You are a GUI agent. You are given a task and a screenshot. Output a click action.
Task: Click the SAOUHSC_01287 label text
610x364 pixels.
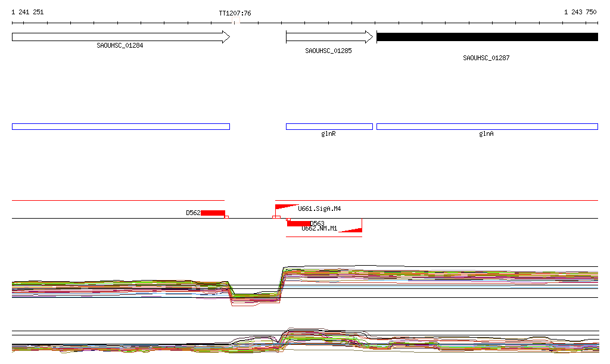pyautogui.click(x=486, y=58)
